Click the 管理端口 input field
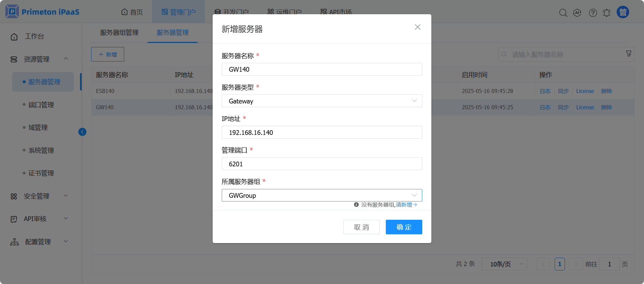 pos(322,164)
